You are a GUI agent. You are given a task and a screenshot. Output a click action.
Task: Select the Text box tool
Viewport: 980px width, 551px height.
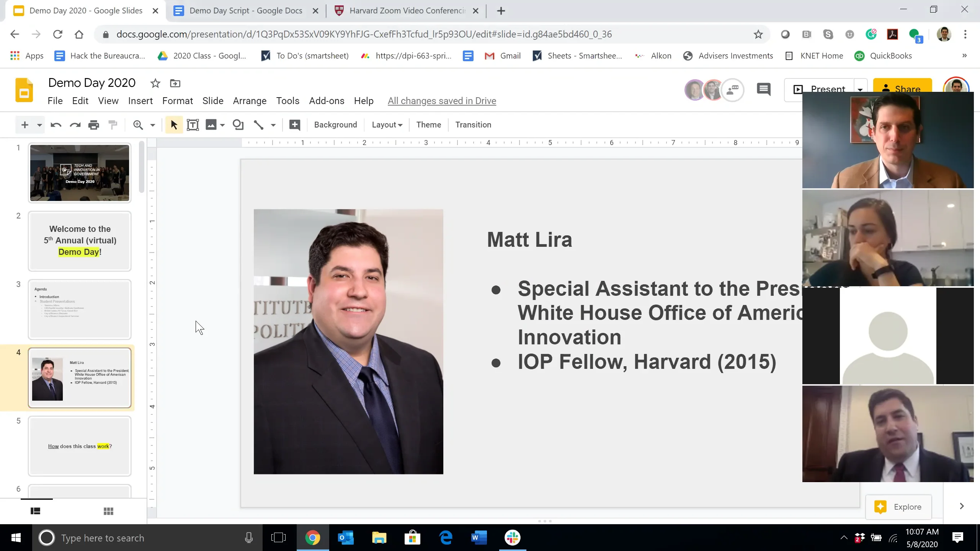click(193, 125)
